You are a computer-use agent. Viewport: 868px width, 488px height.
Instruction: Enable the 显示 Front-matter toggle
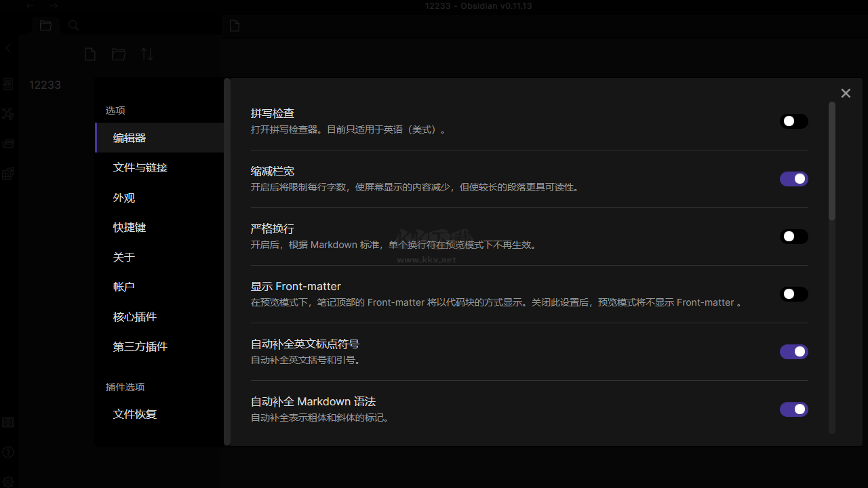793,294
